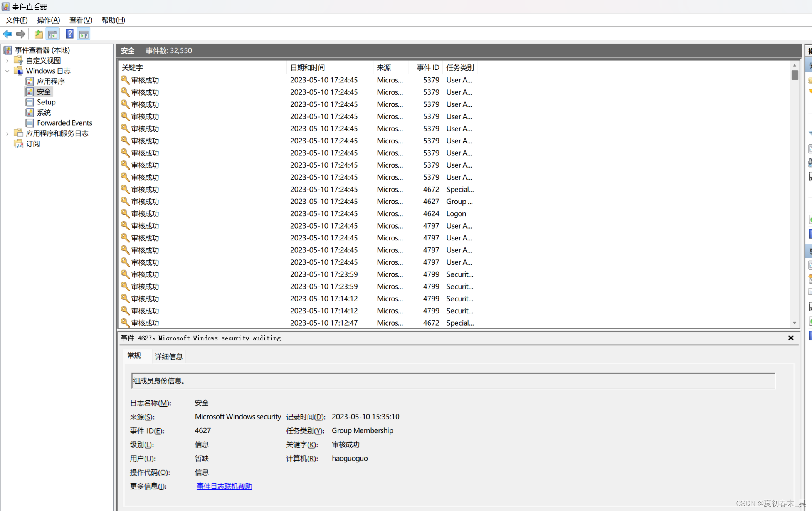Click the help icon in toolbar
The height and width of the screenshot is (511, 812).
point(71,34)
